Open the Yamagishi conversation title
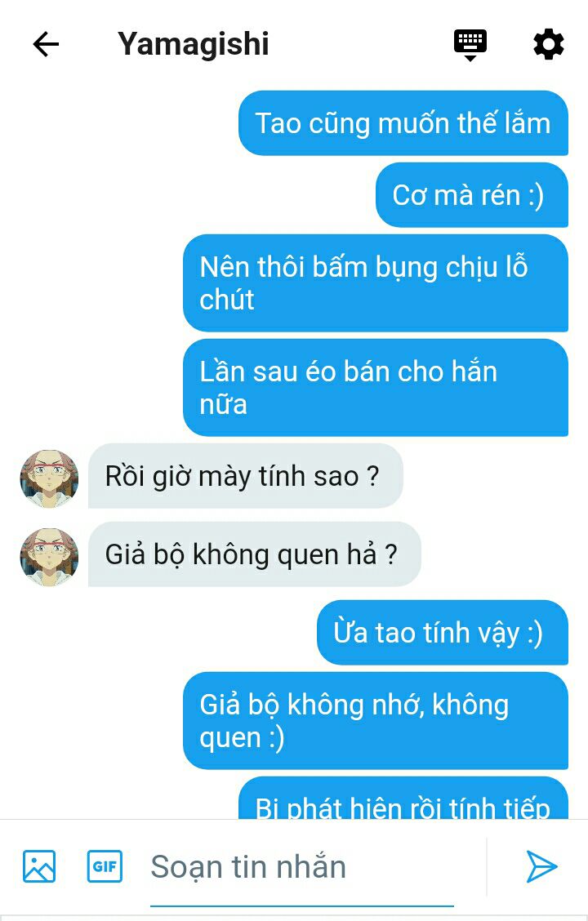 [194, 44]
